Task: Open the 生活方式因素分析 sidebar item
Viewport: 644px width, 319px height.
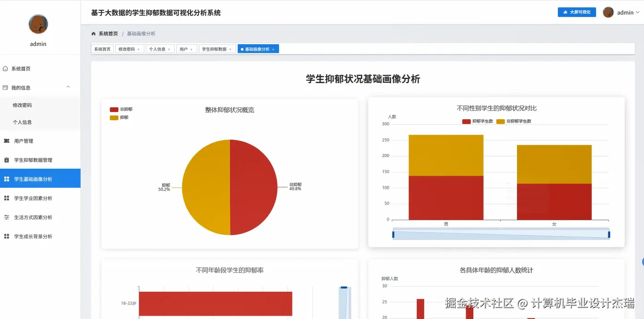Action: (x=40, y=217)
